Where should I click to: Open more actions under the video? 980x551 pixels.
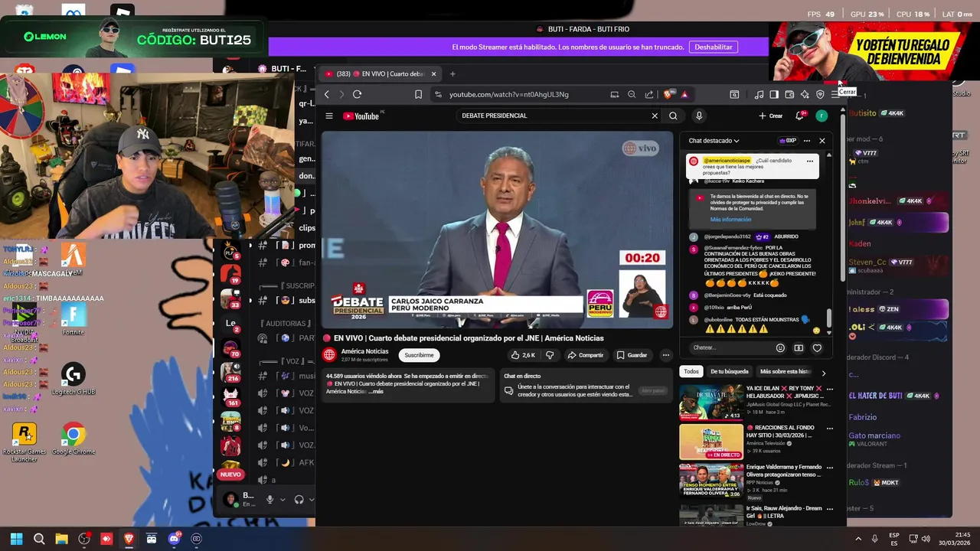coord(665,355)
